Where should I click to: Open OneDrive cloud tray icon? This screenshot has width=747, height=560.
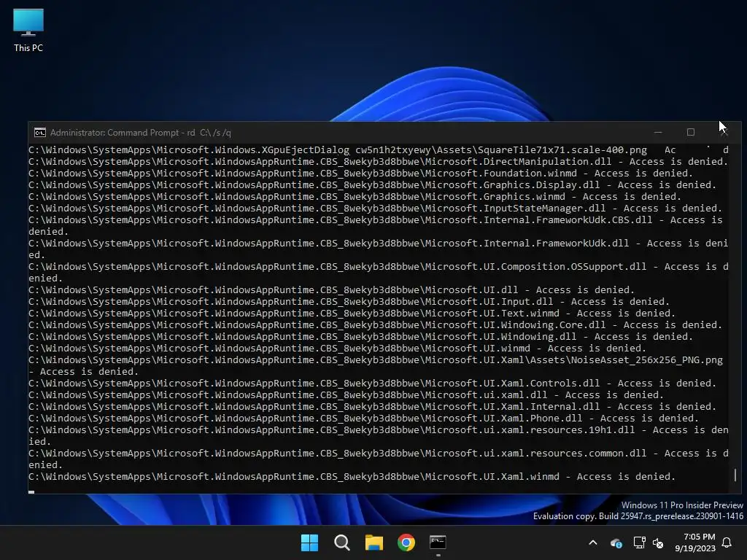coord(616,542)
